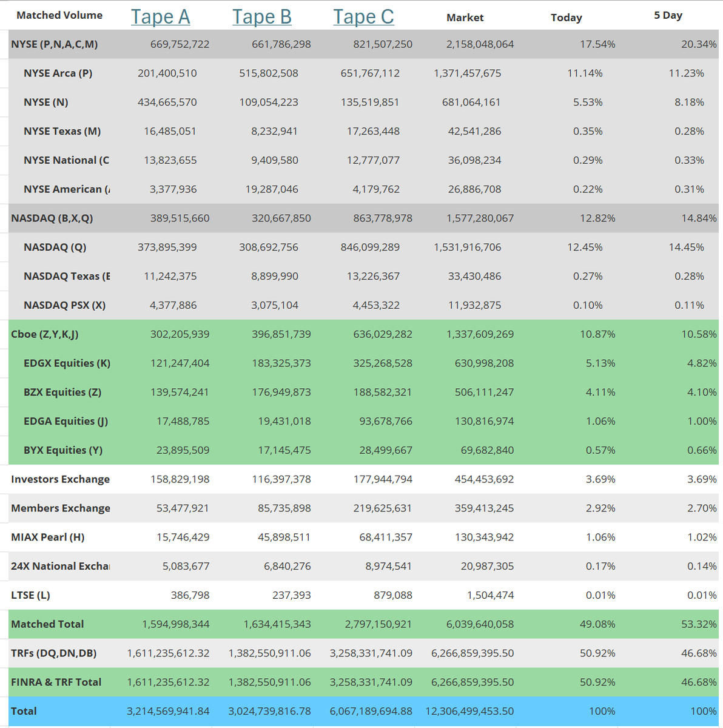The image size is (723, 728).
Task: Open the Tape B link
Action: pos(262,17)
